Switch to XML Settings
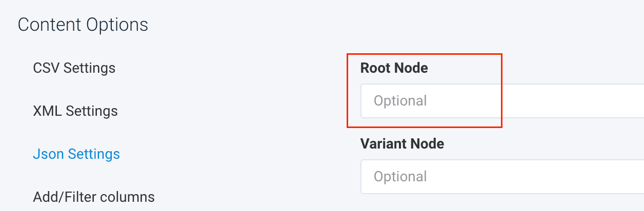Image resolution: width=644 pixels, height=211 pixels. tap(75, 111)
